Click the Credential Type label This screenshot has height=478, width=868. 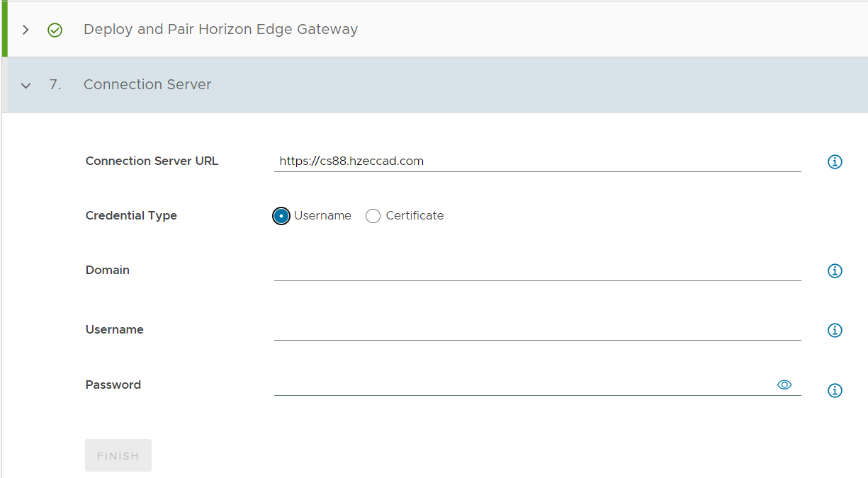point(131,215)
